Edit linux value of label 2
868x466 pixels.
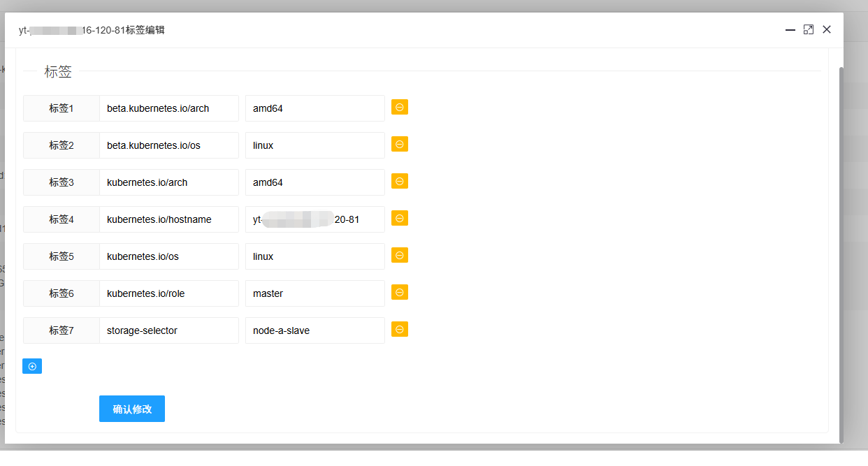tap(315, 145)
